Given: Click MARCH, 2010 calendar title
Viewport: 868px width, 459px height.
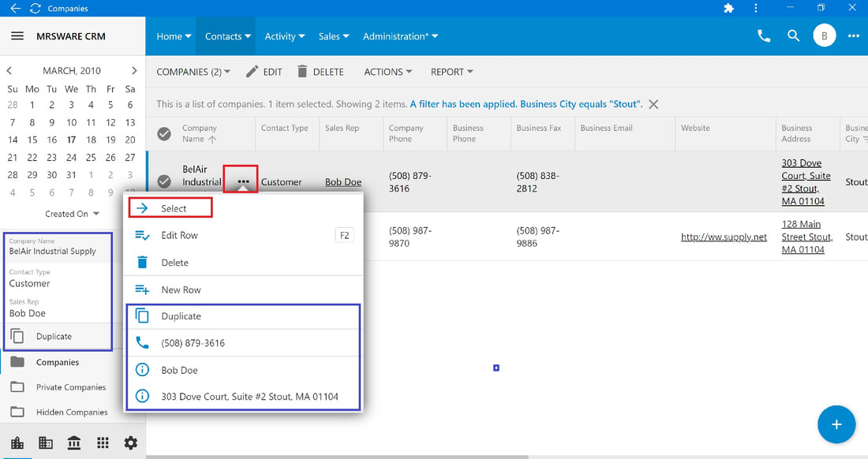Looking at the screenshot, I should pyautogui.click(x=72, y=71).
